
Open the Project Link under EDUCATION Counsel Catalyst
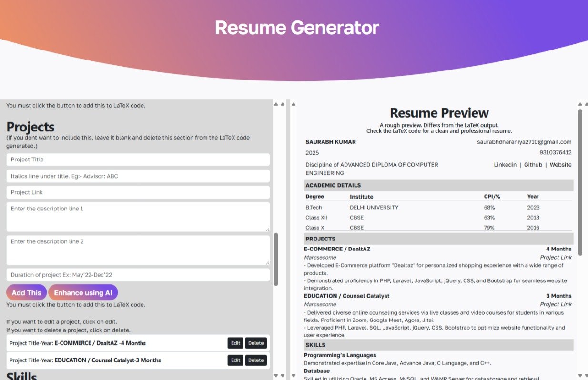click(x=556, y=304)
